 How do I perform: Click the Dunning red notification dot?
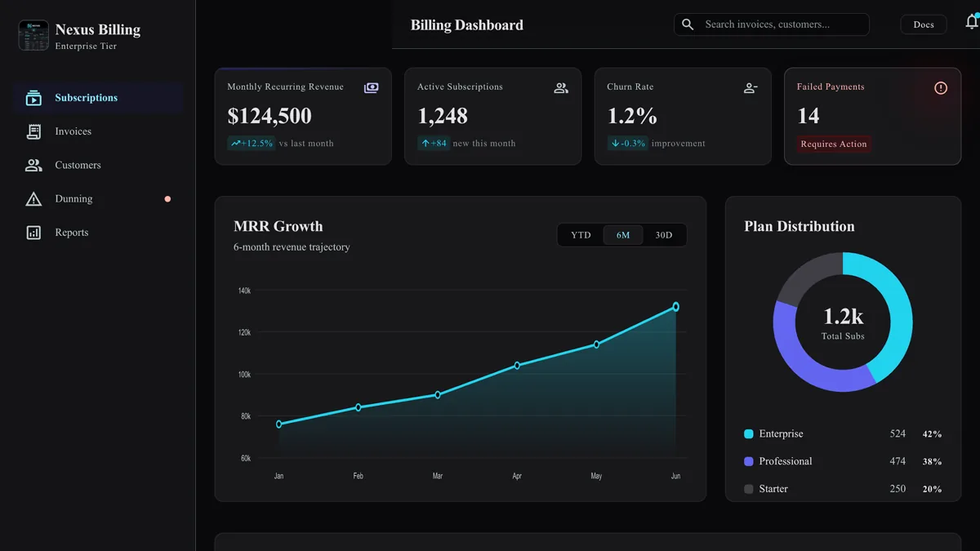point(167,199)
